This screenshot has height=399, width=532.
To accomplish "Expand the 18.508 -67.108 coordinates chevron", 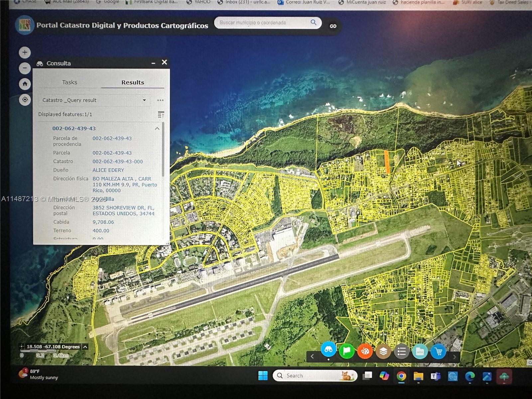I will [x=85, y=346].
